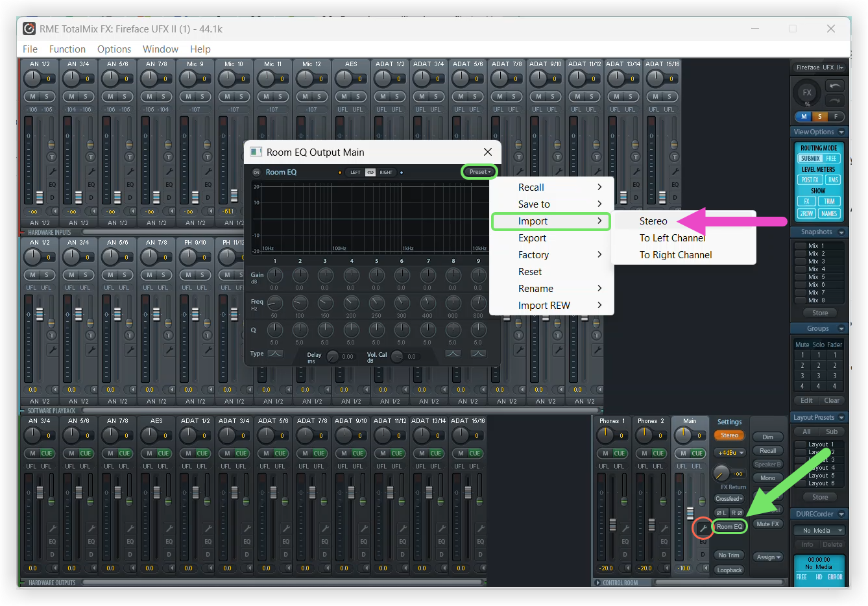Click the Main output channel pan knob
This screenshot has width=868, height=606.
click(x=682, y=434)
